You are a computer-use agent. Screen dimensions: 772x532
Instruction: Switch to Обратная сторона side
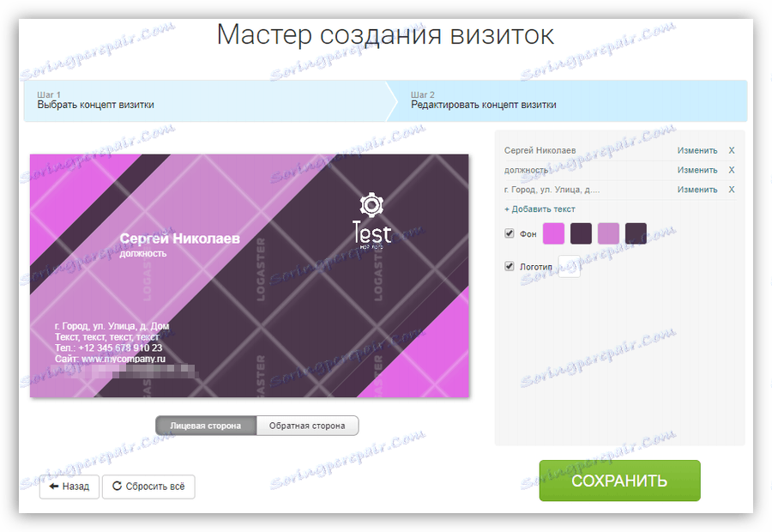[307, 426]
